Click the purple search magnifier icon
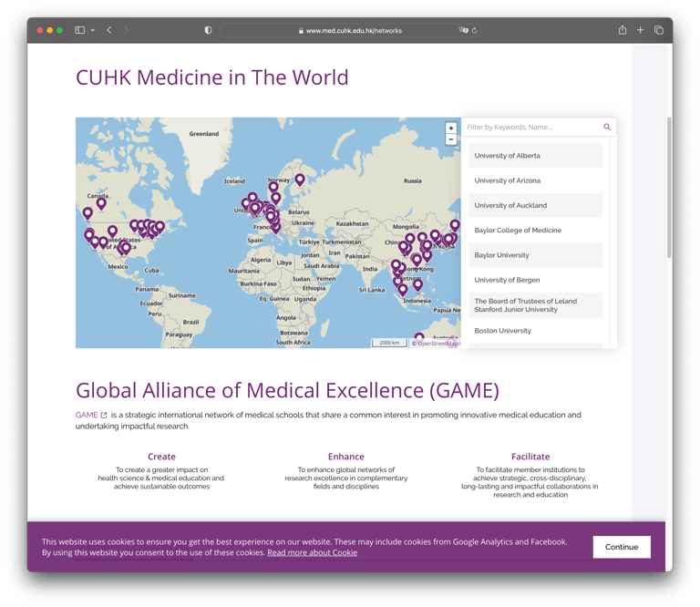 (607, 128)
